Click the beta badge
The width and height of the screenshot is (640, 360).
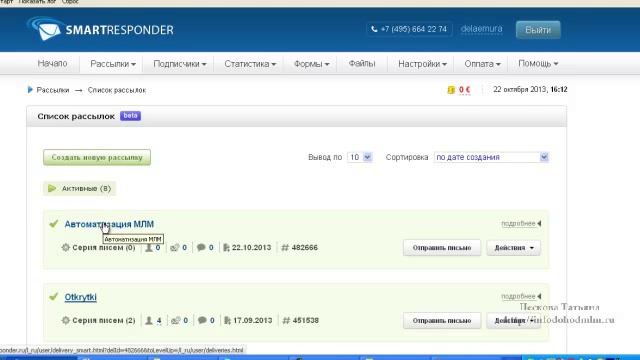pos(130,116)
